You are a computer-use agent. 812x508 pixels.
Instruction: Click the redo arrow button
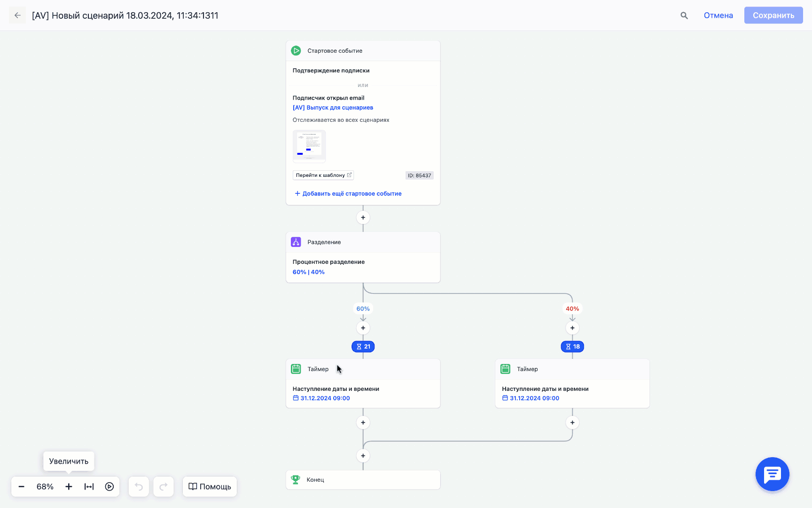pos(164,486)
